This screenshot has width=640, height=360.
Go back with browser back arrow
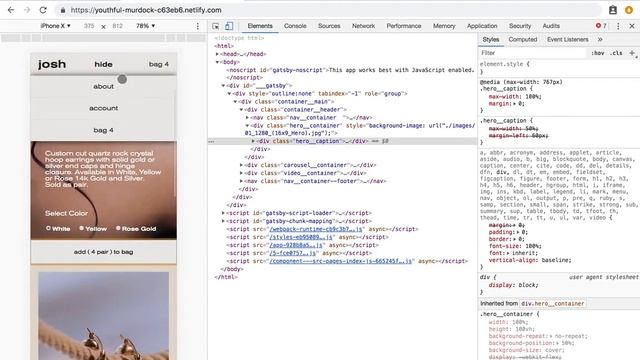(x=11, y=10)
